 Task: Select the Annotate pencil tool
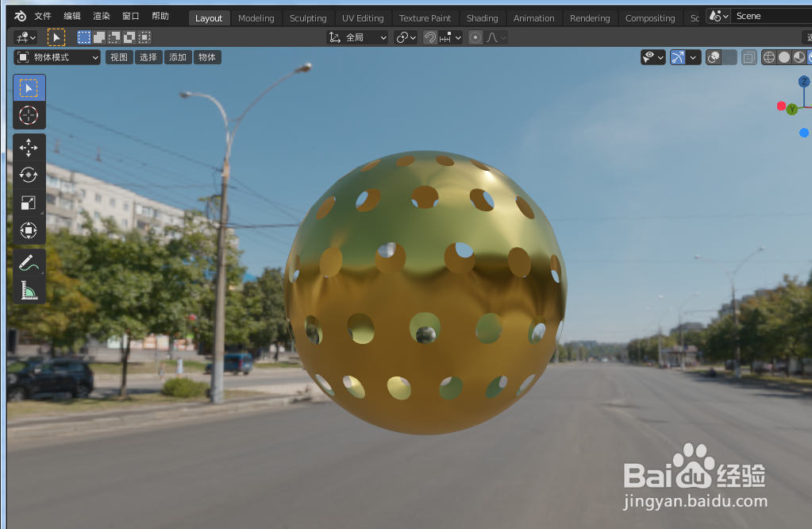point(29,263)
